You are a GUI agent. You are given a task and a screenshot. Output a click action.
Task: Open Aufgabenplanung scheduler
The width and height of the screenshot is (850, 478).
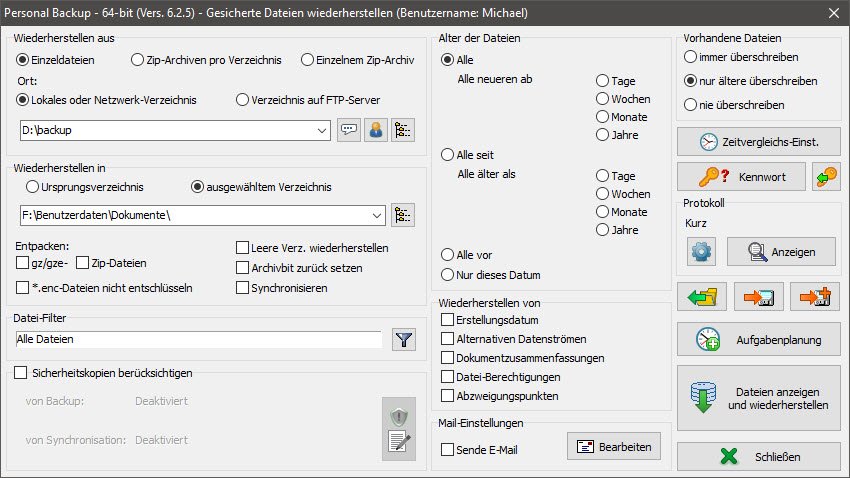coord(757,339)
